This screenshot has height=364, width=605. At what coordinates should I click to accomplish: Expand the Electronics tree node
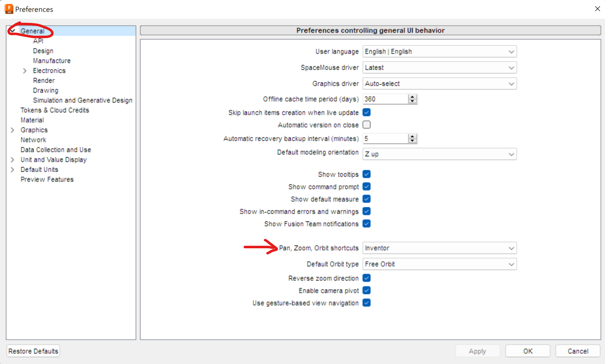click(x=25, y=71)
